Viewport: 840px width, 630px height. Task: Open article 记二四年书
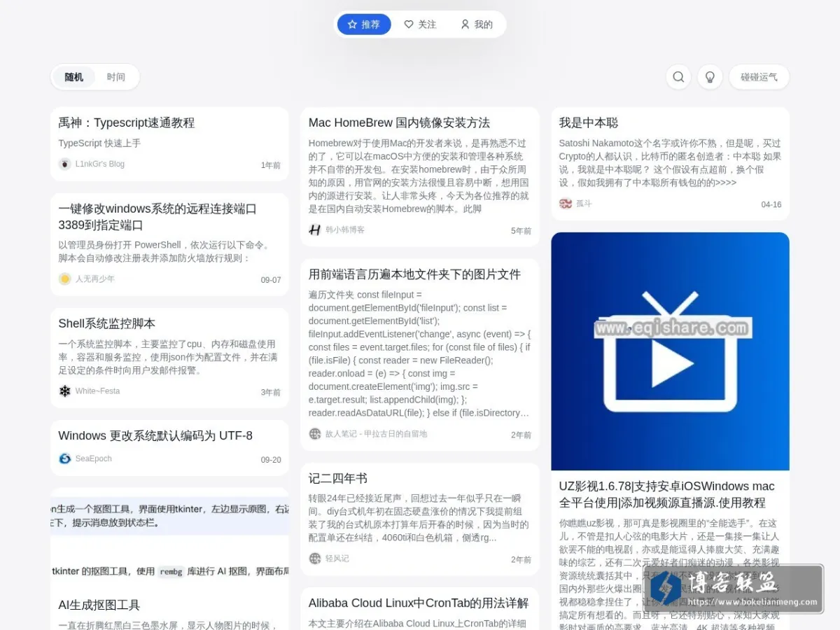(x=338, y=478)
